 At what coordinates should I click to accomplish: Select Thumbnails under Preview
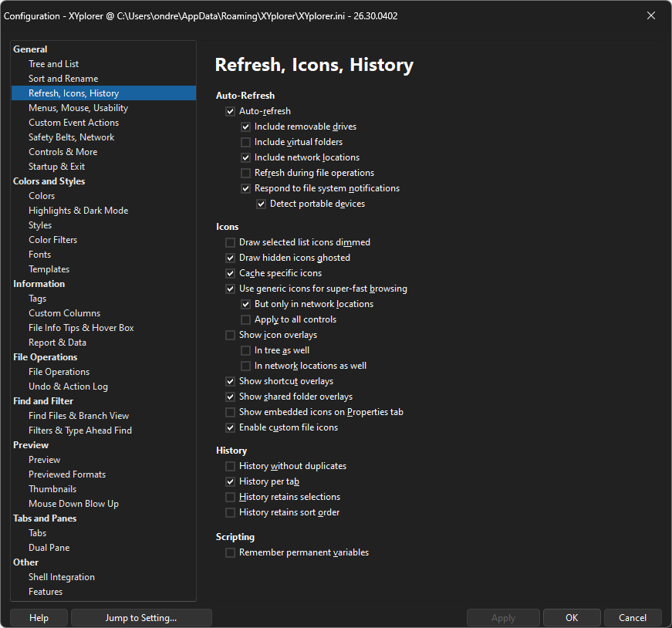coord(52,489)
